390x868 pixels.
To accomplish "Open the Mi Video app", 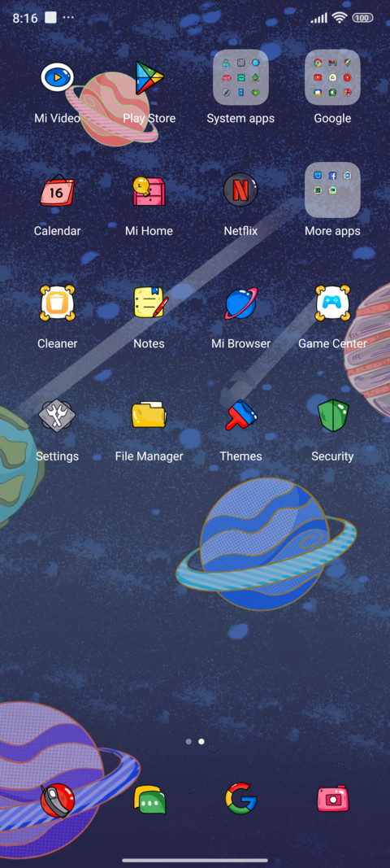I will 57,77.
